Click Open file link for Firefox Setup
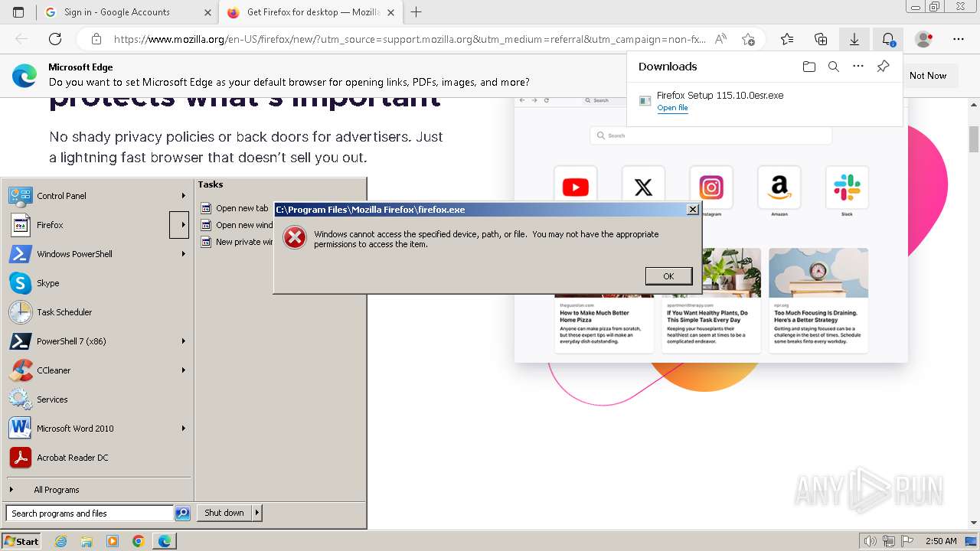Screen dimensions: 980x551 pos(672,108)
